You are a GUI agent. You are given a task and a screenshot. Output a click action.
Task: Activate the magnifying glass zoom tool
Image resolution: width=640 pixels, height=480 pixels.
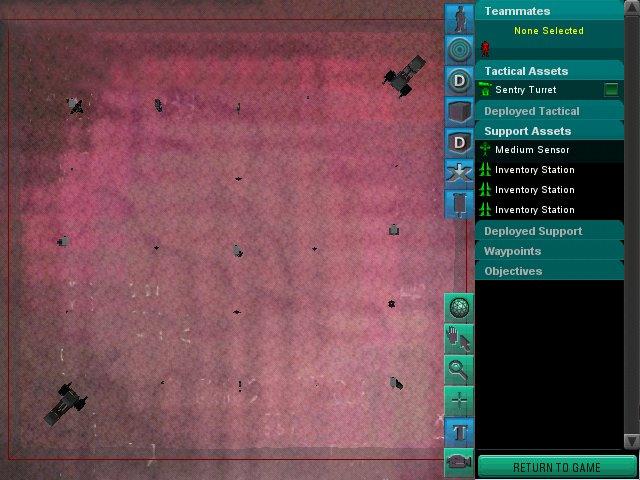[x=458, y=369]
